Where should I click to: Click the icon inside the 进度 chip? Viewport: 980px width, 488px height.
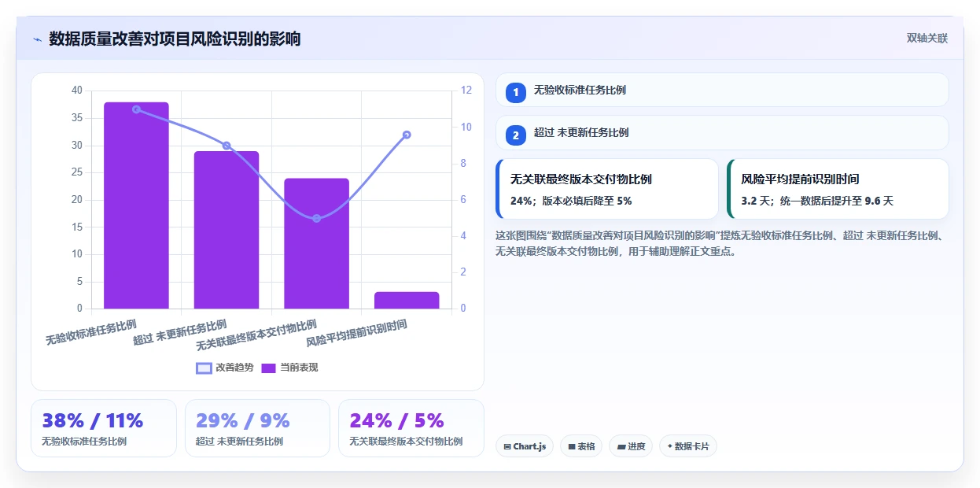[x=621, y=447]
